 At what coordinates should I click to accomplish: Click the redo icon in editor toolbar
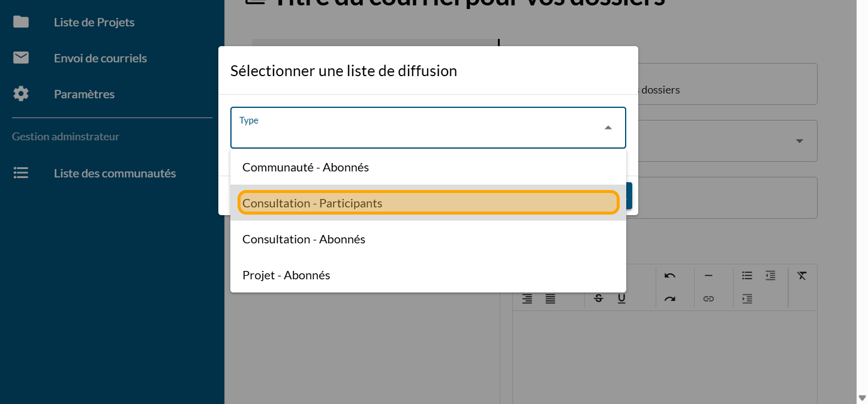670,299
